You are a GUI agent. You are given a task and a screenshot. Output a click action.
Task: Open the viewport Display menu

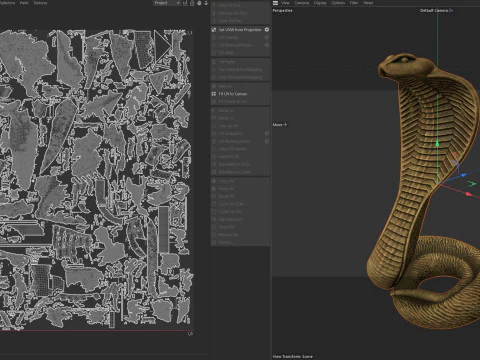pos(320,3)
